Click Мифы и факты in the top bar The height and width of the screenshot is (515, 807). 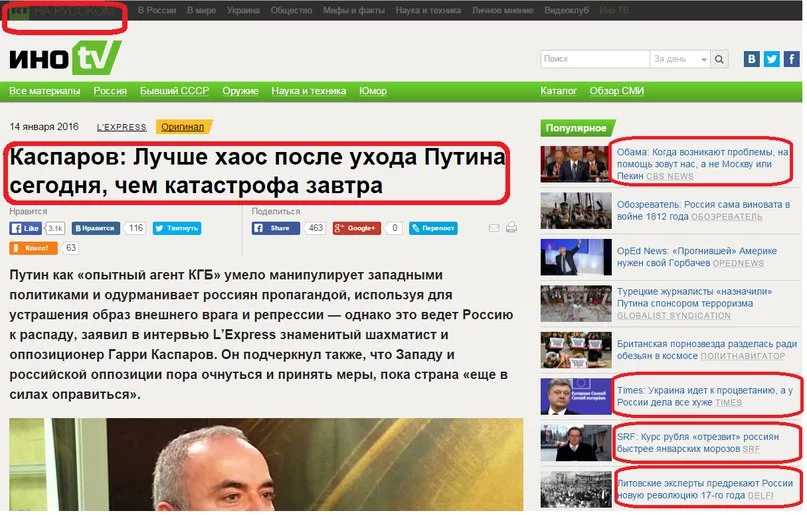(354, 10)
